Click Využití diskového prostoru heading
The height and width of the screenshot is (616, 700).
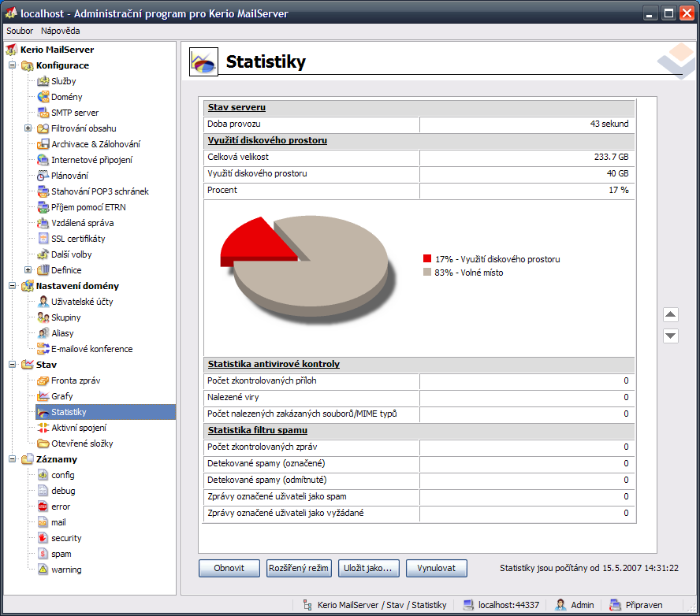click(x=267, y=140)
